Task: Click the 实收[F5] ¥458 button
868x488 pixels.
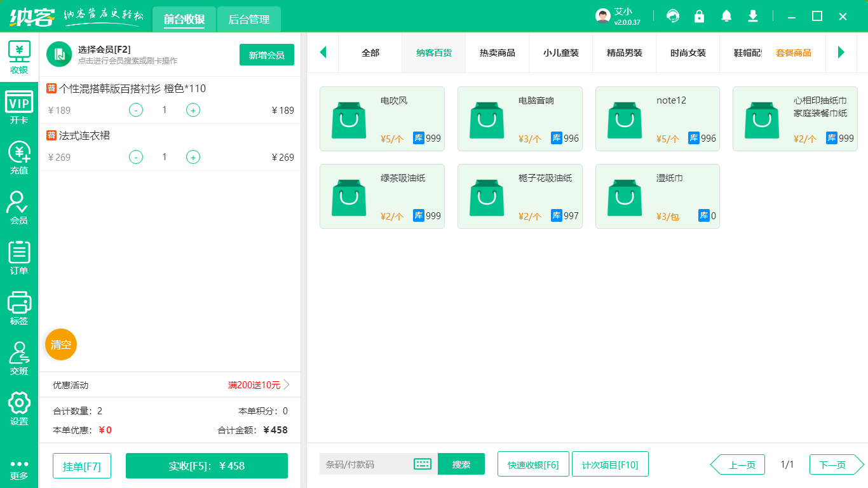Action: [207, 466]
